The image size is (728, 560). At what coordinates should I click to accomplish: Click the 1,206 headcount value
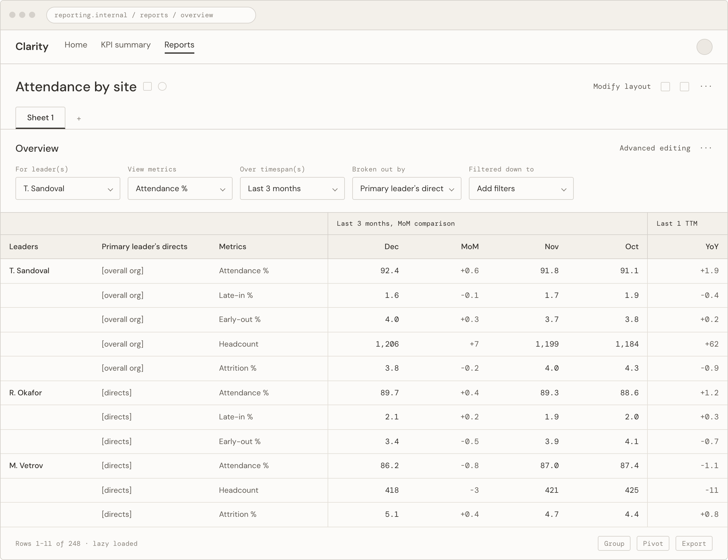(x=387, y=344)
